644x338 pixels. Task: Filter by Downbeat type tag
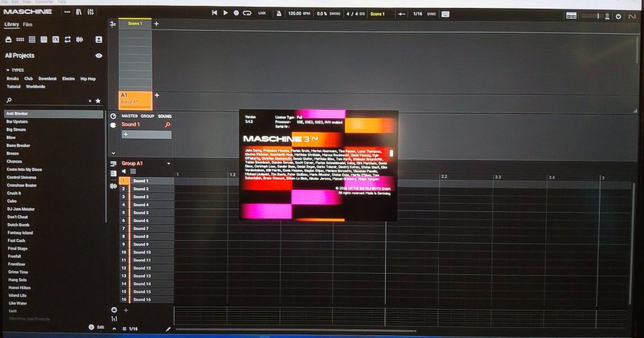pos(47,78)
